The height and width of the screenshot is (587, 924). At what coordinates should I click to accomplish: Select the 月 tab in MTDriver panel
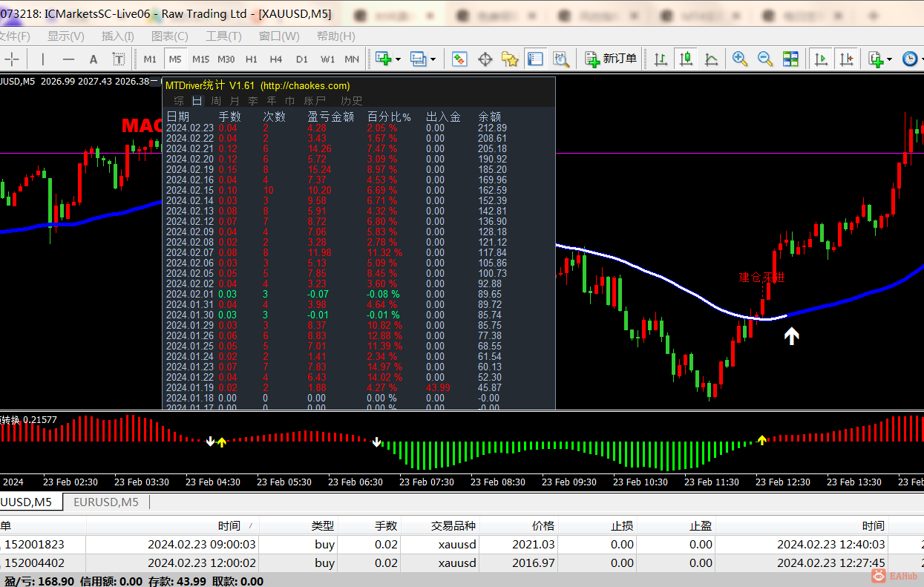235,100
